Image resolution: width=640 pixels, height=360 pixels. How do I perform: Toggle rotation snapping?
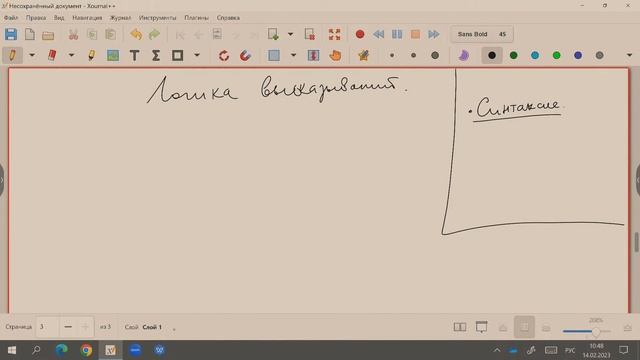pos(224,55)
